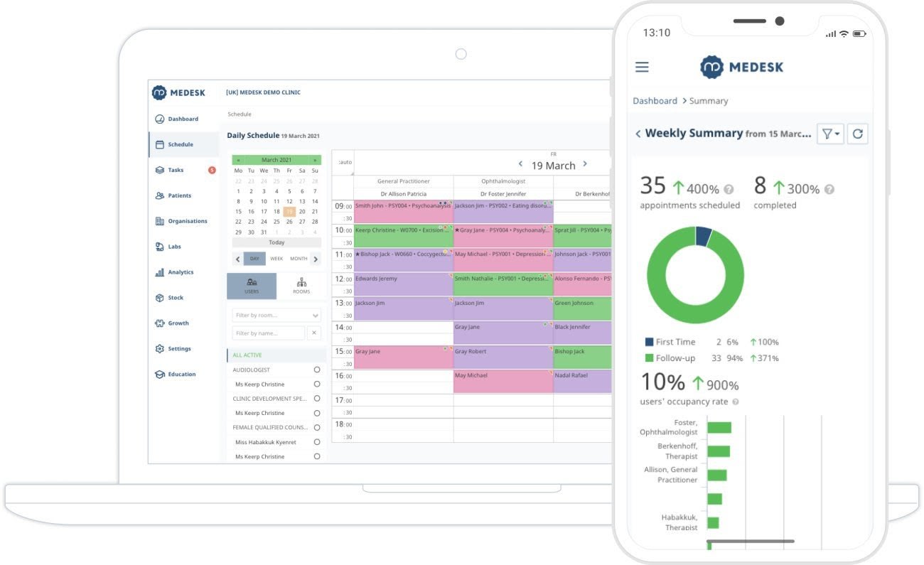Open the Summary breadcrumb link

click(x=708, y=100)
